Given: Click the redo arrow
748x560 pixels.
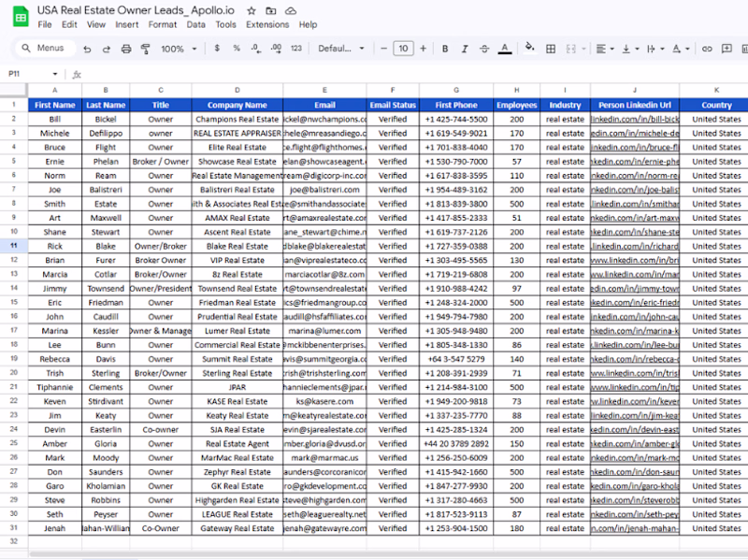Looking at the screenshot, I should tap(107, 49).
